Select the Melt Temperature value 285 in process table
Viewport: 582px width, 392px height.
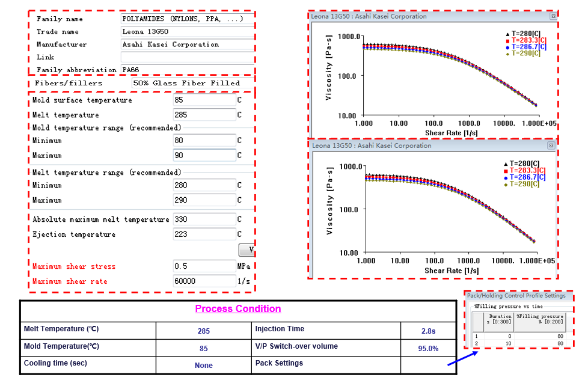tap(204, 331)
